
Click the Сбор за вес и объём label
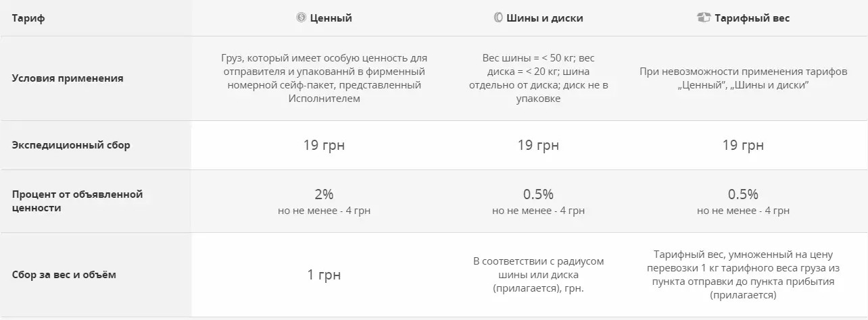[64, 275]
